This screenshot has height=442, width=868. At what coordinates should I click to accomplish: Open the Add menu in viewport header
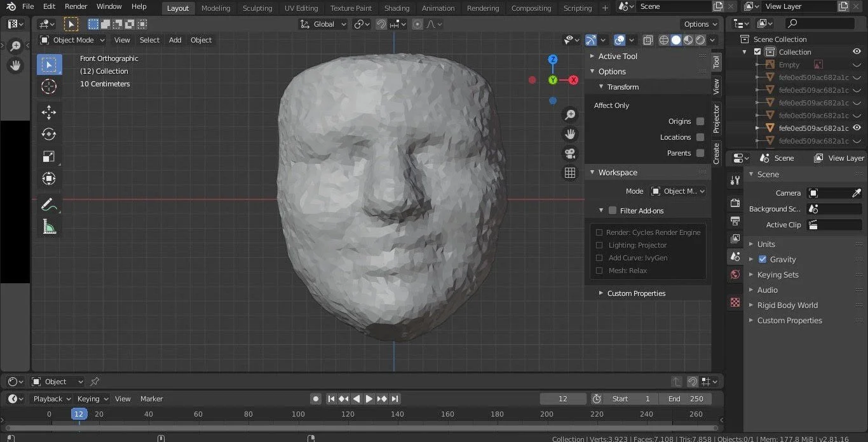click(x=175, y=40)
